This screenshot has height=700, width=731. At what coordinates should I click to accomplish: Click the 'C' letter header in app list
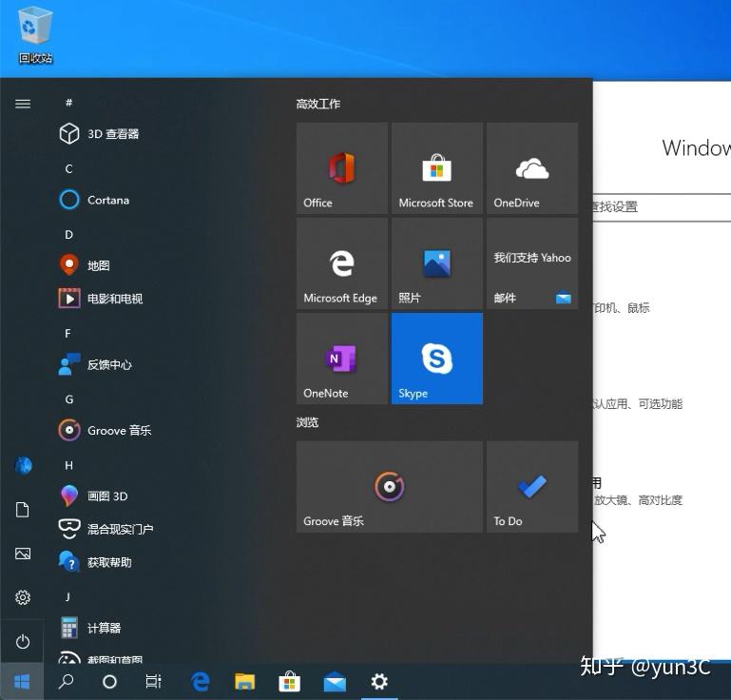(x=69, y=168)
